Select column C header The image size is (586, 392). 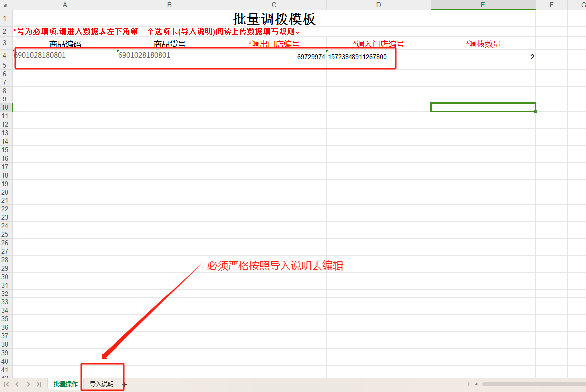coord(274,5)
